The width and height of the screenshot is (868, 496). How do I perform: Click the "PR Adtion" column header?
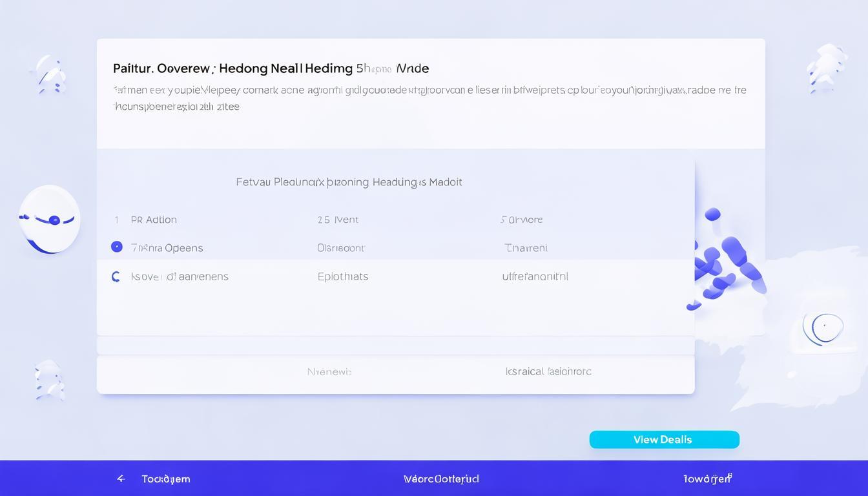(x=154, y=220)
